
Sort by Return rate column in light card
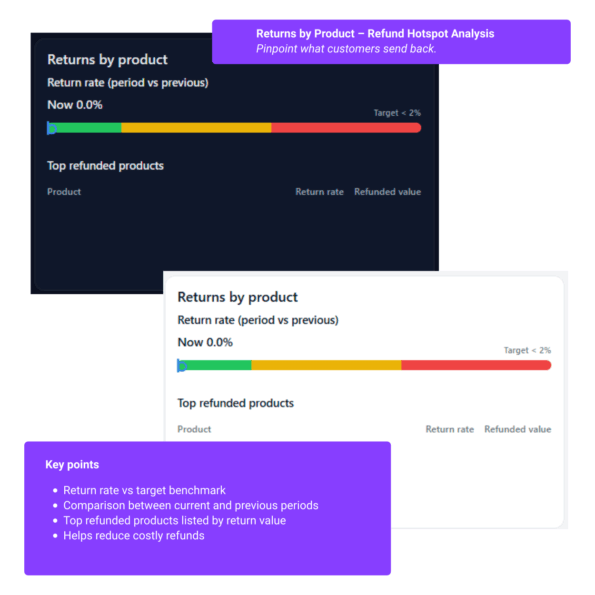(450, 430)
